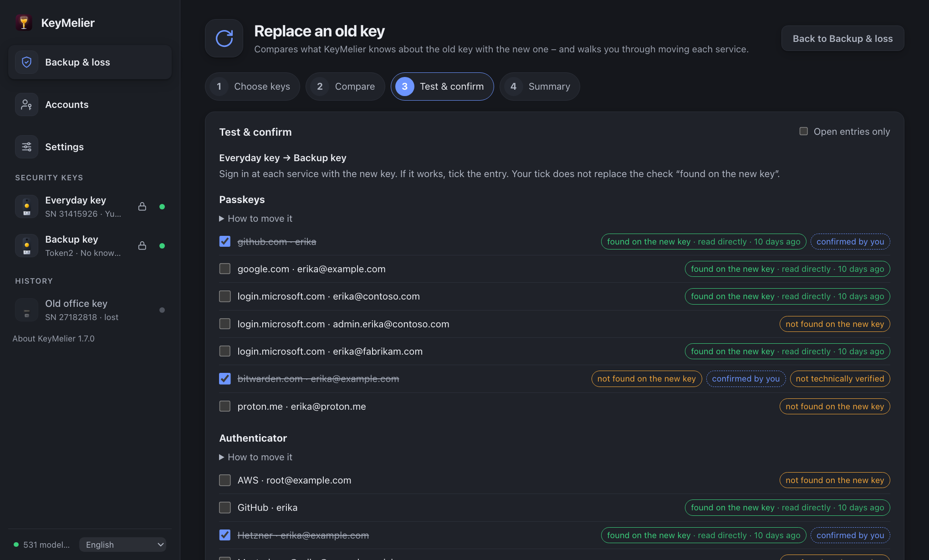Expand How to move it under Passkeys
Image resolution: width=929 pixels, height=560 pixels.
256,219
